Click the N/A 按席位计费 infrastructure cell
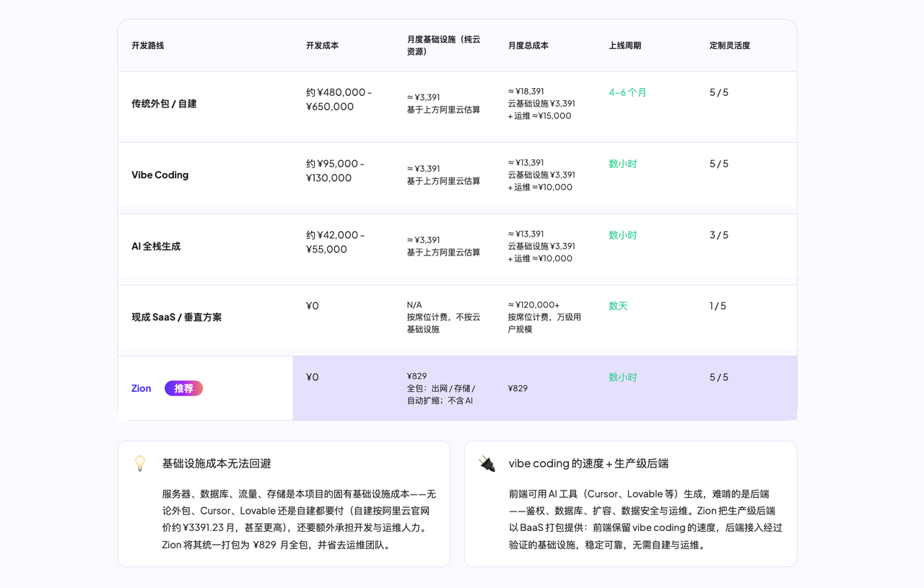Image resolution: width=924 pixels, height=588 pixels. [x=443, y=317]
